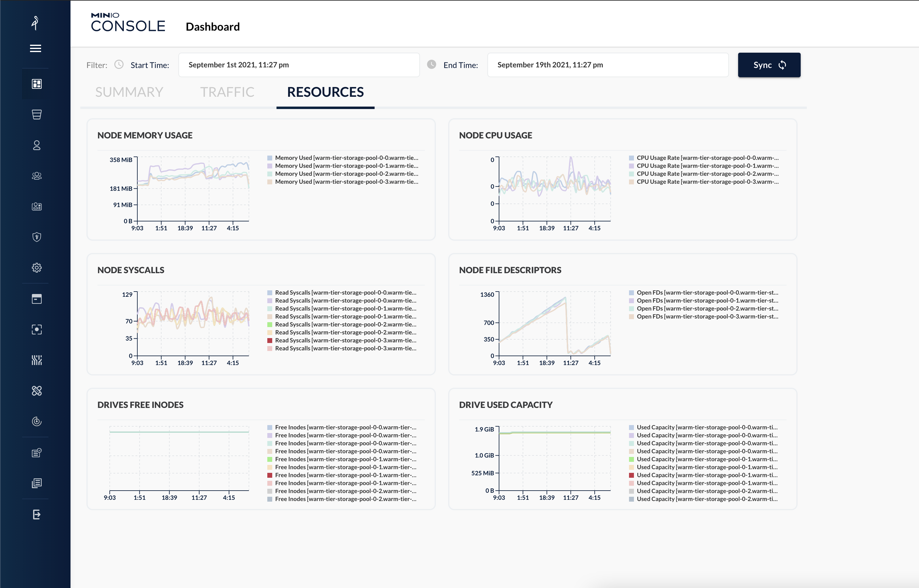This screenshot has width=919, height=588.
Task: Open IAM Policies via shield icon
Action: (x=37, y=237)
